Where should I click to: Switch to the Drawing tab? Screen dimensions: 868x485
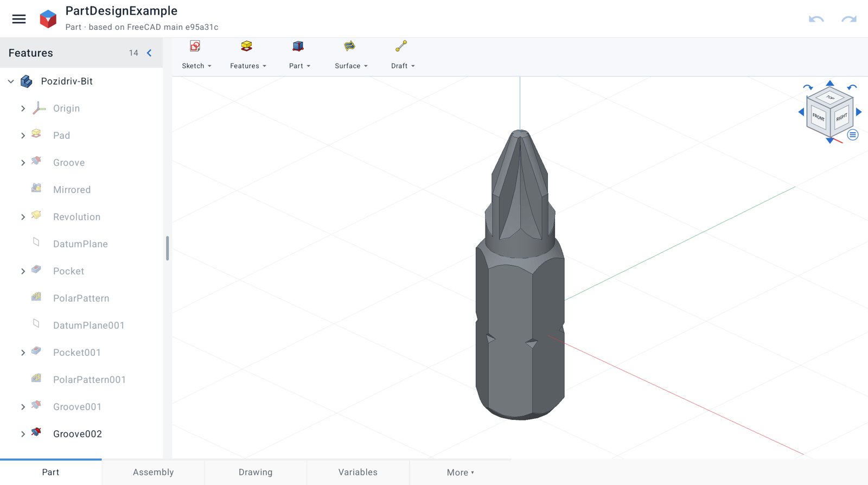pyautogui.click(x=256, y=472)
